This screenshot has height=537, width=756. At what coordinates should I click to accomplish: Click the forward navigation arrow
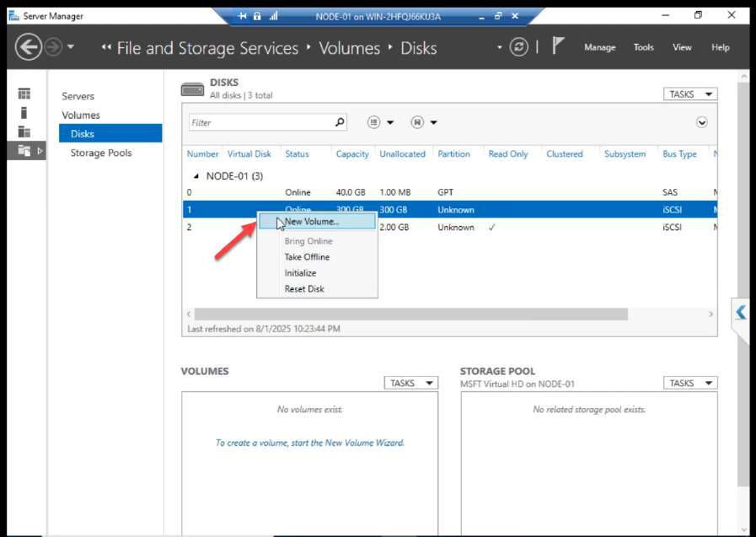[x=53, y=47]
